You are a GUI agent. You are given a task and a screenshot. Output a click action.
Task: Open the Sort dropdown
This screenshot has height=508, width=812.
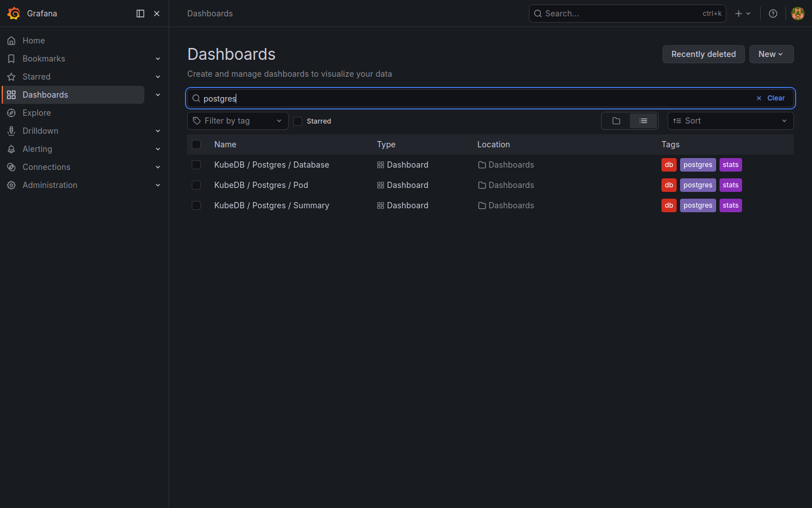[x=730, y=121]
